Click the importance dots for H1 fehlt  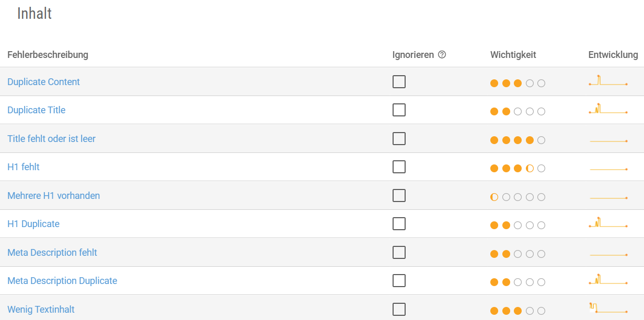(517, 169)
